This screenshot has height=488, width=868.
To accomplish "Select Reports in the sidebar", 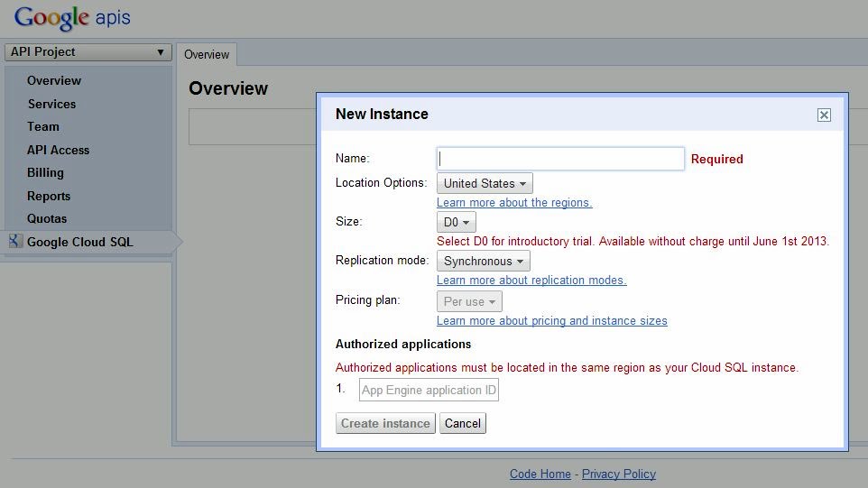I will [49, 196].
